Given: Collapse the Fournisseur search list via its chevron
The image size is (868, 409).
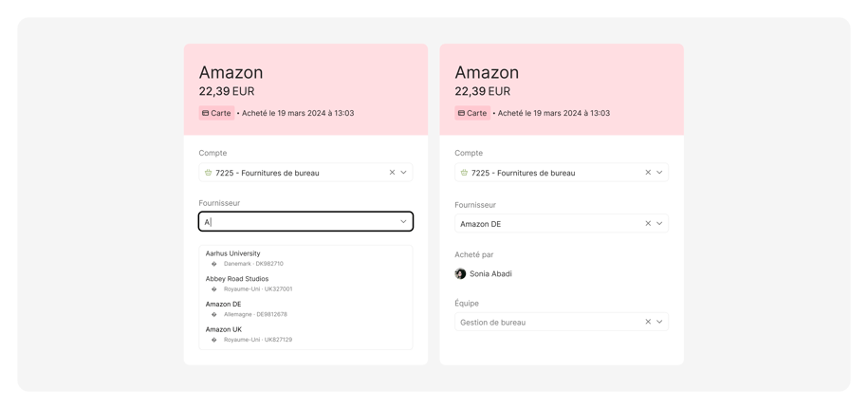Looking at the screenshot, I should (x=403, y=221).
